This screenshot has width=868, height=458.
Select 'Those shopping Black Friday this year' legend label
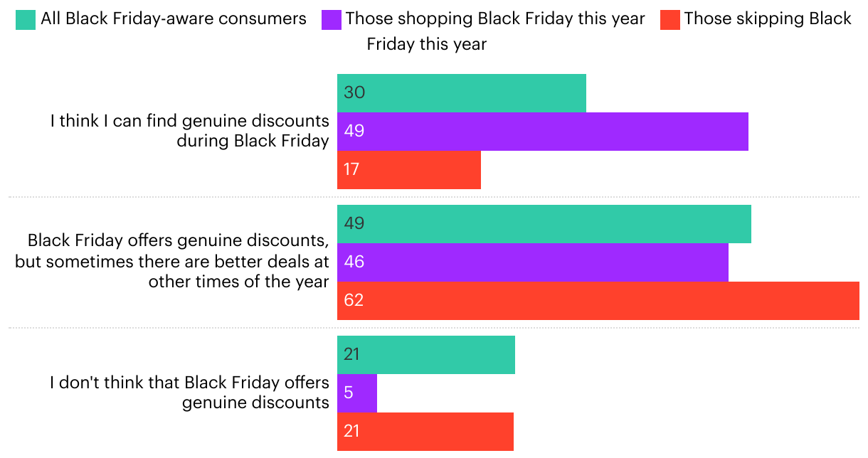coord(495,19)
